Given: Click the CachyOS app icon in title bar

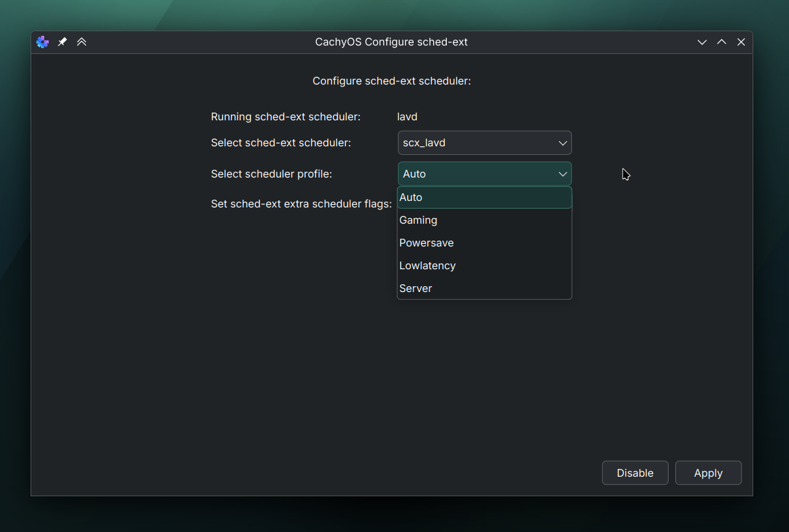Looking at the screenshot, I should 43,42.
